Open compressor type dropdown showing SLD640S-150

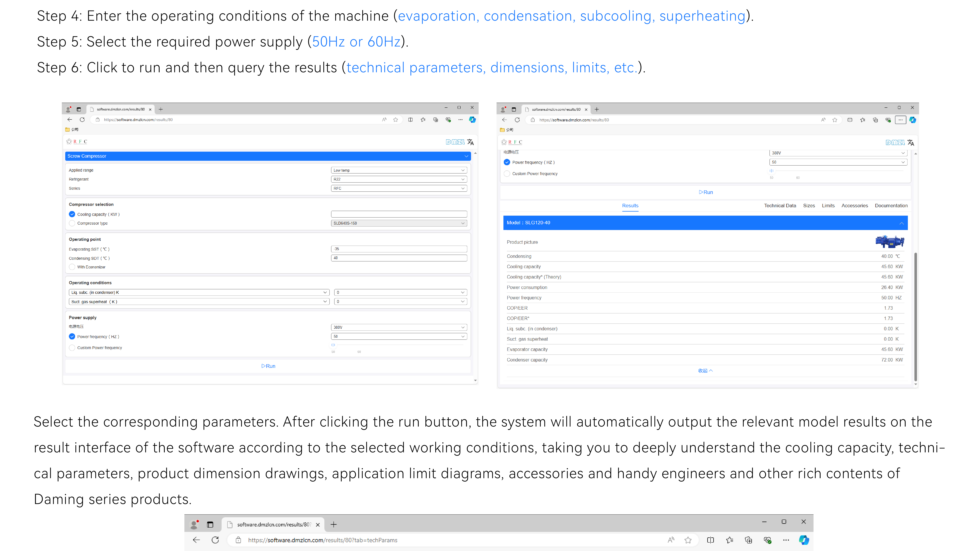coord(399,223)
